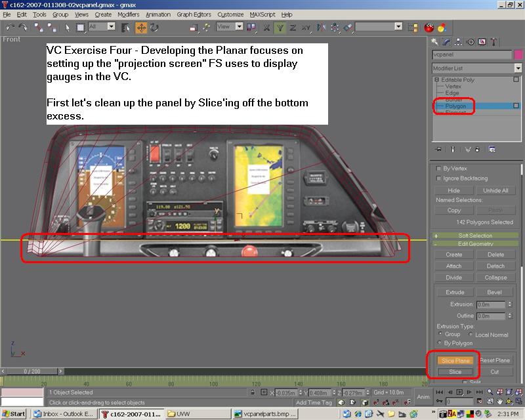Restrict transforms to the XY plane
525x420 pixels.
click(x=306, y=28)
